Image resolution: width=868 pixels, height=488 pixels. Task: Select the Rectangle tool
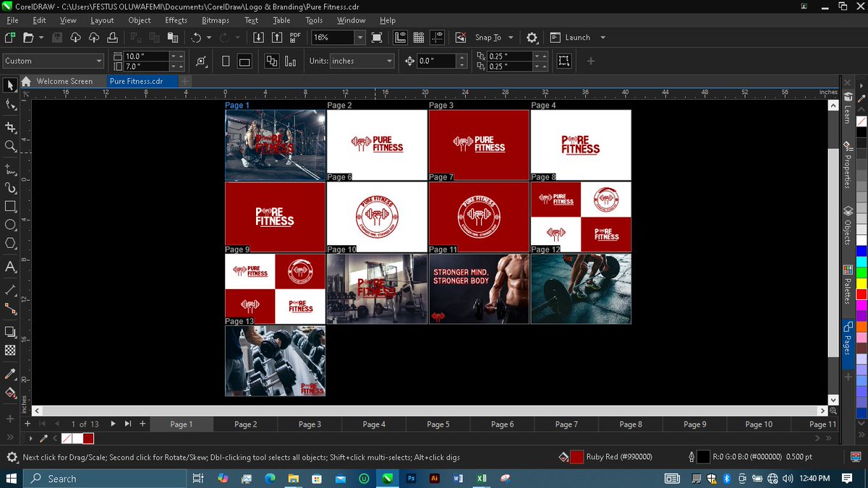pyautogui.click(x=10, y=207)
